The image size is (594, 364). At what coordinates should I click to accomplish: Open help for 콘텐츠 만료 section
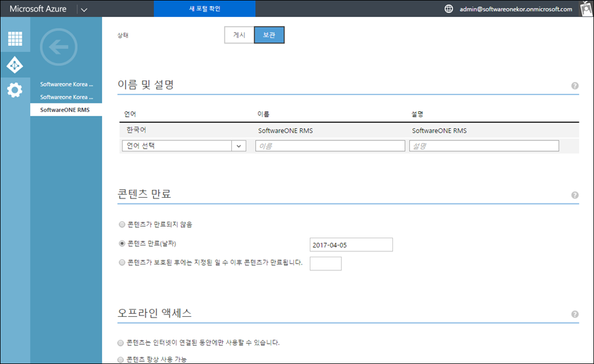(x=574, y=195)
